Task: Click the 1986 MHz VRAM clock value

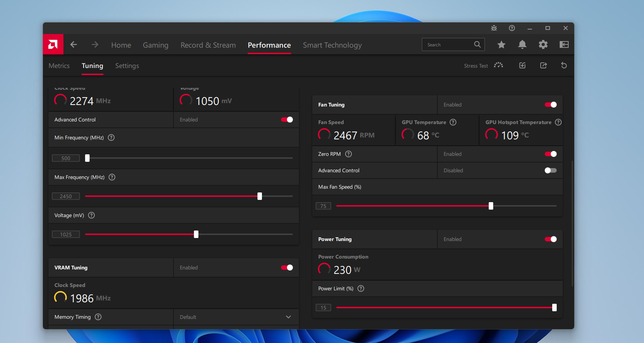Action: (91, 298)
